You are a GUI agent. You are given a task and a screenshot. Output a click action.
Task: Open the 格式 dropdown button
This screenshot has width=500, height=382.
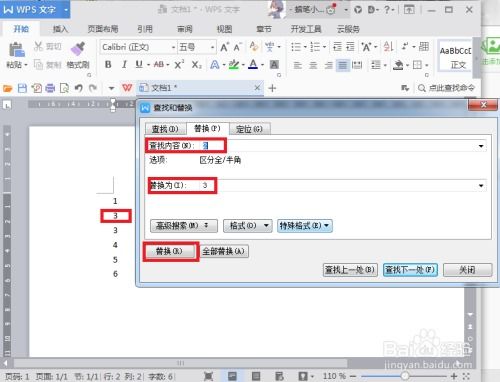[x=248, y=226]
